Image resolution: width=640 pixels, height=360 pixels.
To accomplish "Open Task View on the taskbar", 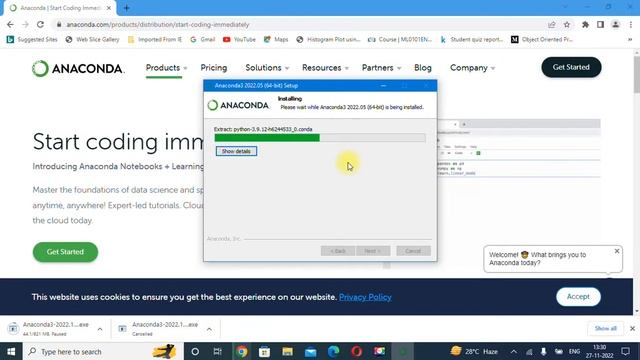I will [218, 351].
